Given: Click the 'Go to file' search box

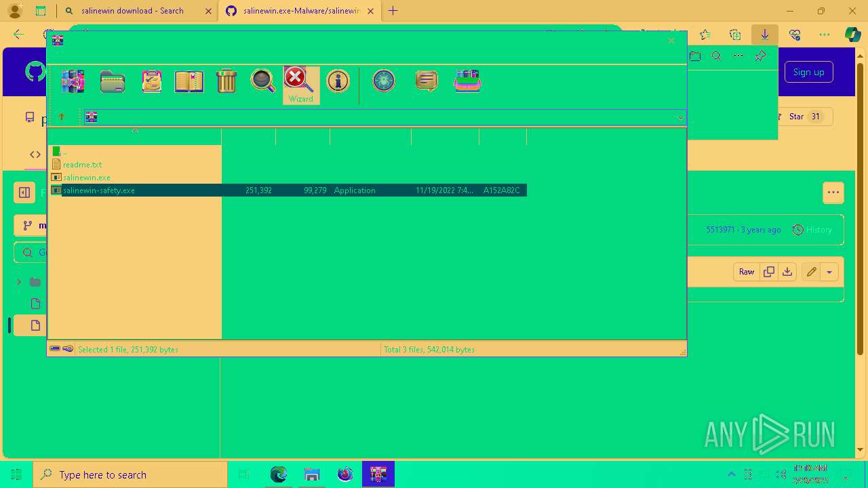Looking at the screenshot, I should (x=31, y=253).
